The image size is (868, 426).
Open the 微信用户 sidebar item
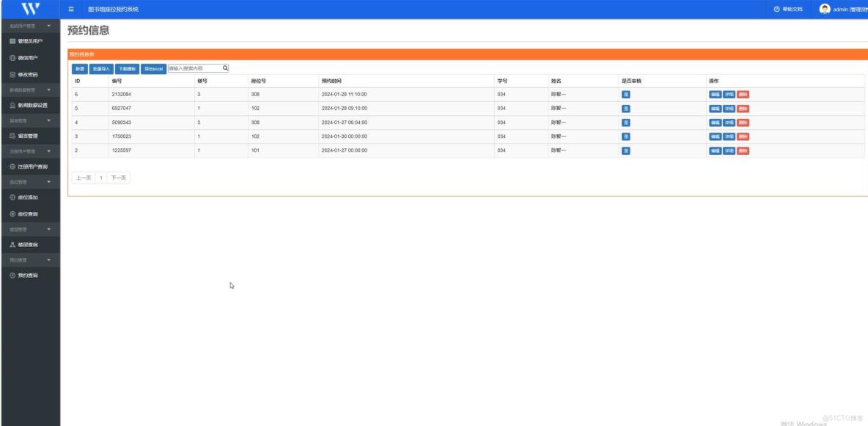click(30, 58)
